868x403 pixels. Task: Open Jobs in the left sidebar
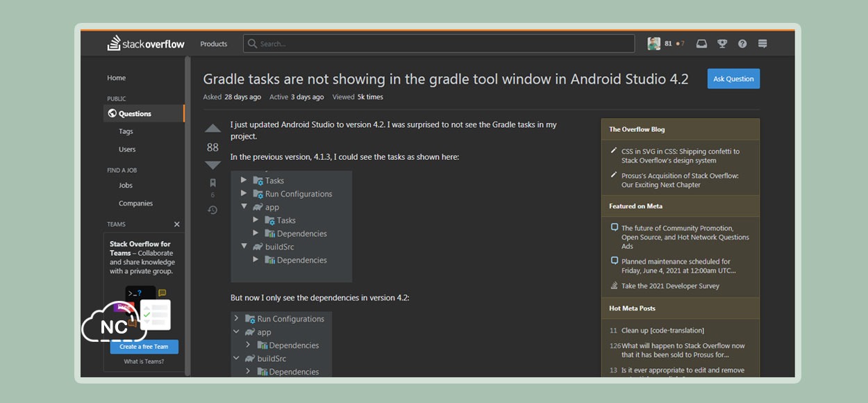tap(126, 186)
